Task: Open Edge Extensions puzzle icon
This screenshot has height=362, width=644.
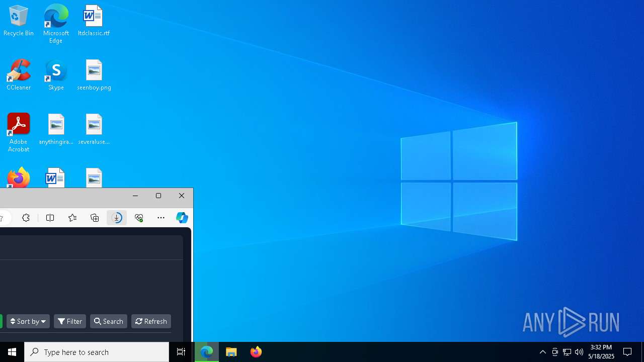Action: (26, 218)
